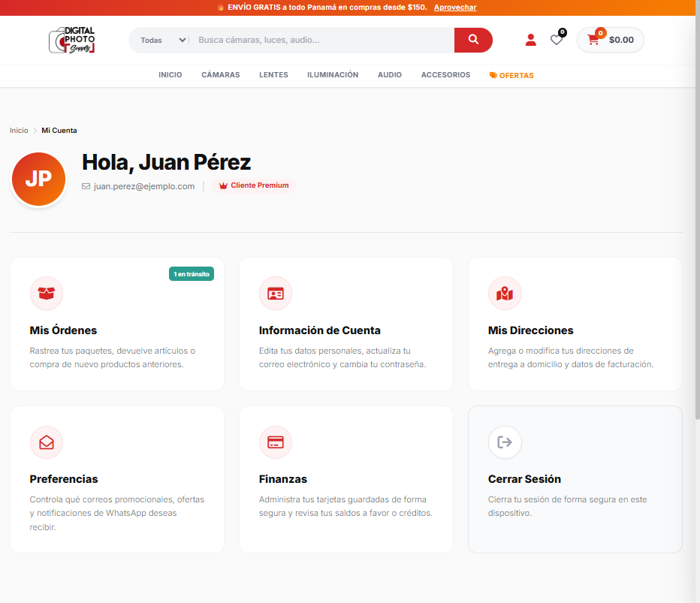Screen dimensions: 700x603
Task: Click the Digital Photo Supply logo
Action: [x=72, y=40]
